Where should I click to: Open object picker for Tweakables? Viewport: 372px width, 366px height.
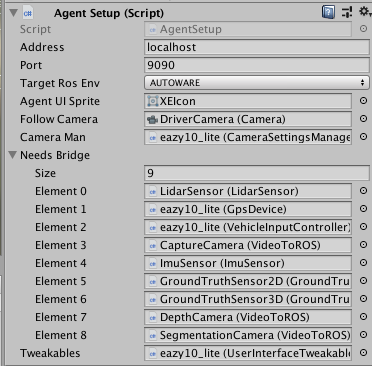click(x=363, y=353)
